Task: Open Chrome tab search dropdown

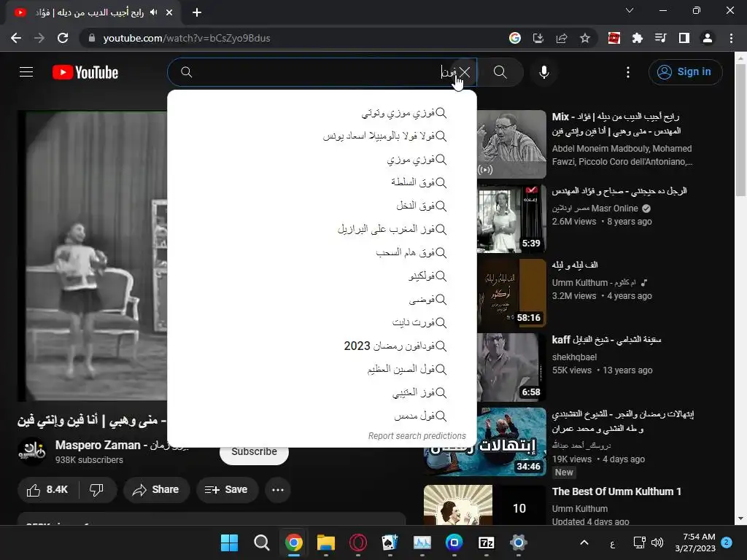Action: point(630,10)
